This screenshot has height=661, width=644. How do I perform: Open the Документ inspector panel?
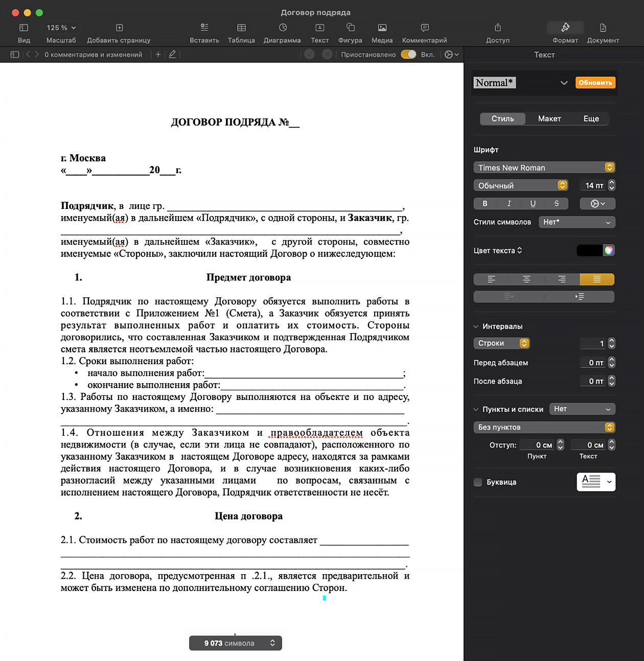pyautogui.click(x=603, y=28)
